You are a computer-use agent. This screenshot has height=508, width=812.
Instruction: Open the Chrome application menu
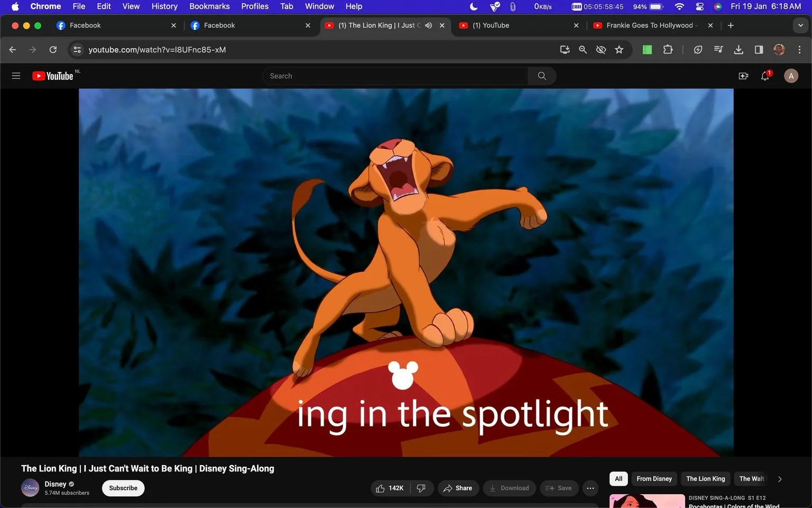45,6
